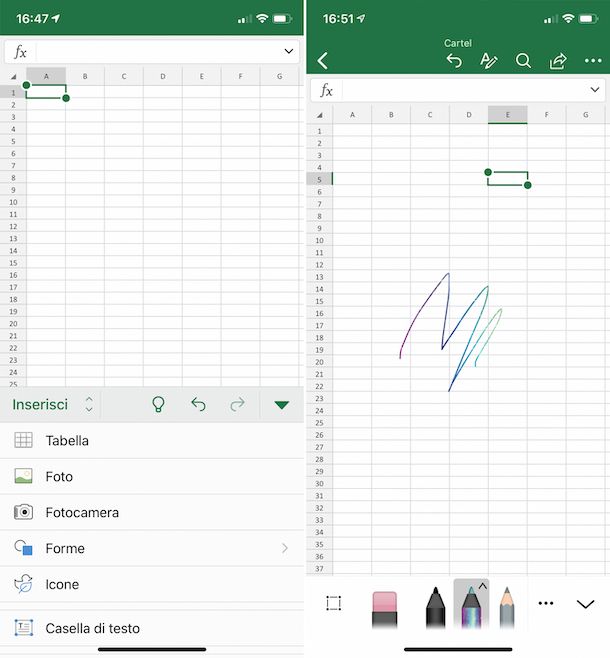610x658 pixels.
Task: Select all cells on the right sheet
Action: tap(320, 115)
